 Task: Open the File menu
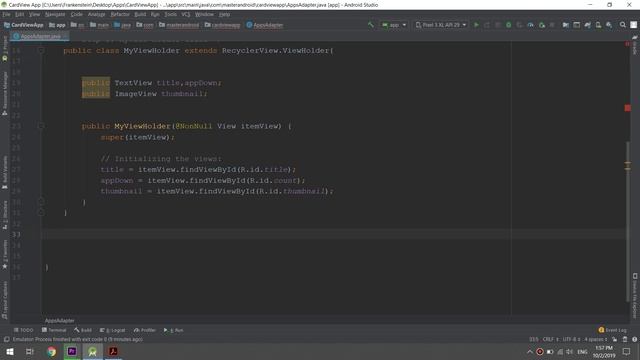tap(7, 14)
